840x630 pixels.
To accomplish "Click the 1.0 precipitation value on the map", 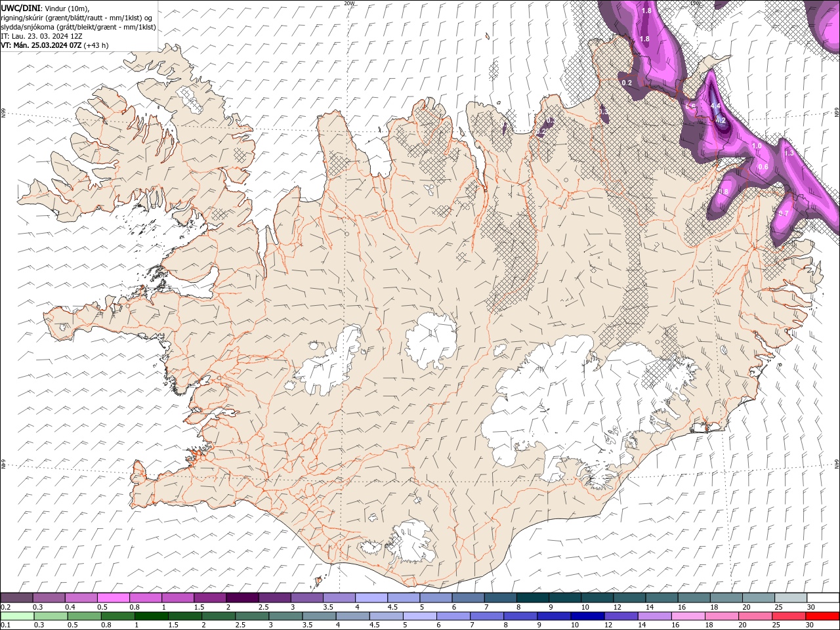I will tap(757, 146).
